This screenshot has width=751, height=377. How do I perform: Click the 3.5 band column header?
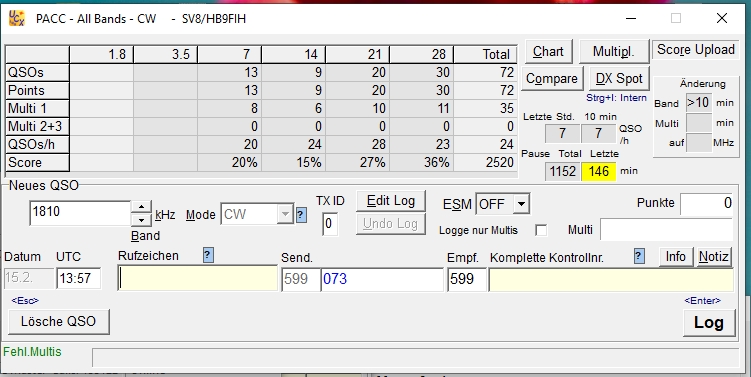[x=165, y=55]
